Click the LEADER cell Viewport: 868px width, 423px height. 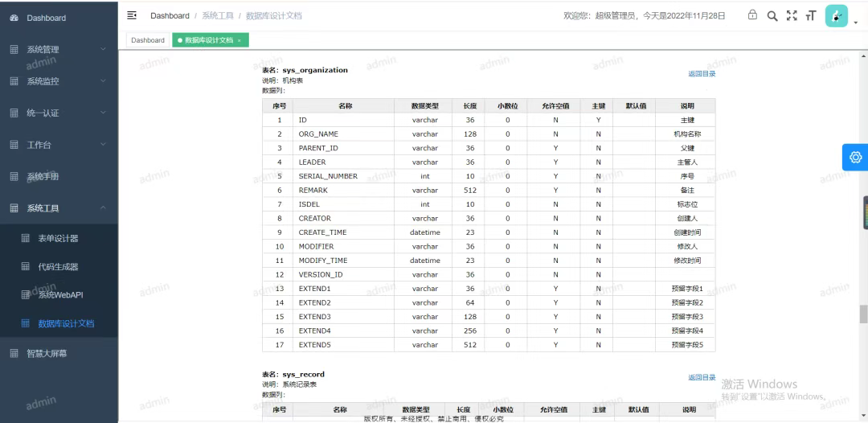343,162
